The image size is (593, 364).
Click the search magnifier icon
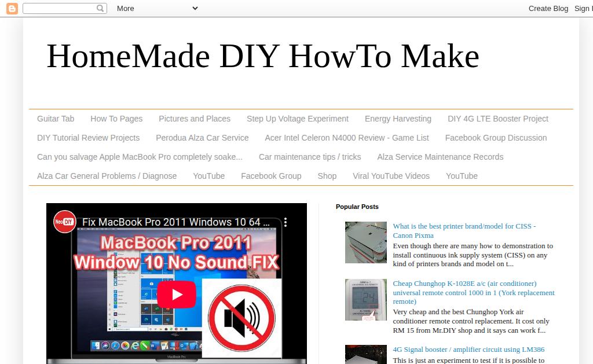[x=100, y=8]
